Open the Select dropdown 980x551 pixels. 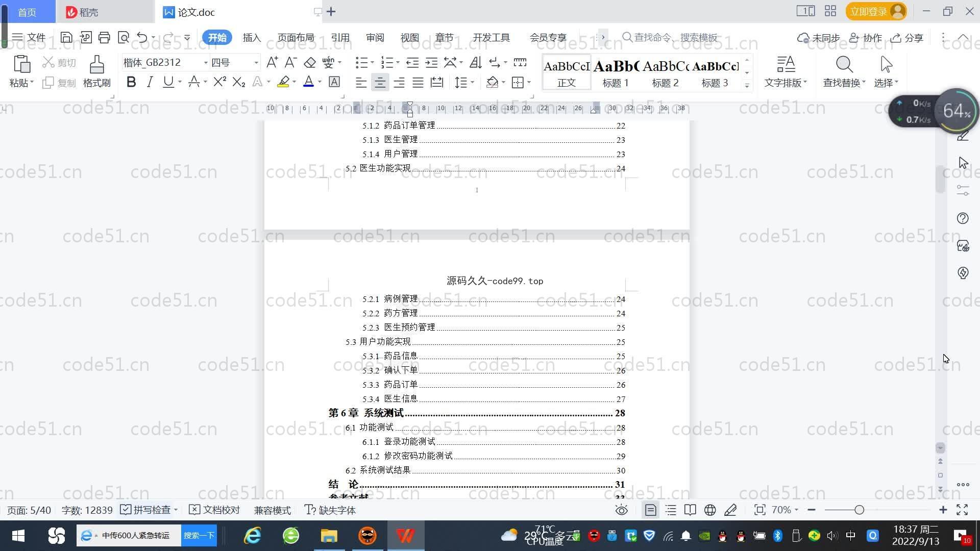click(886, 83)
